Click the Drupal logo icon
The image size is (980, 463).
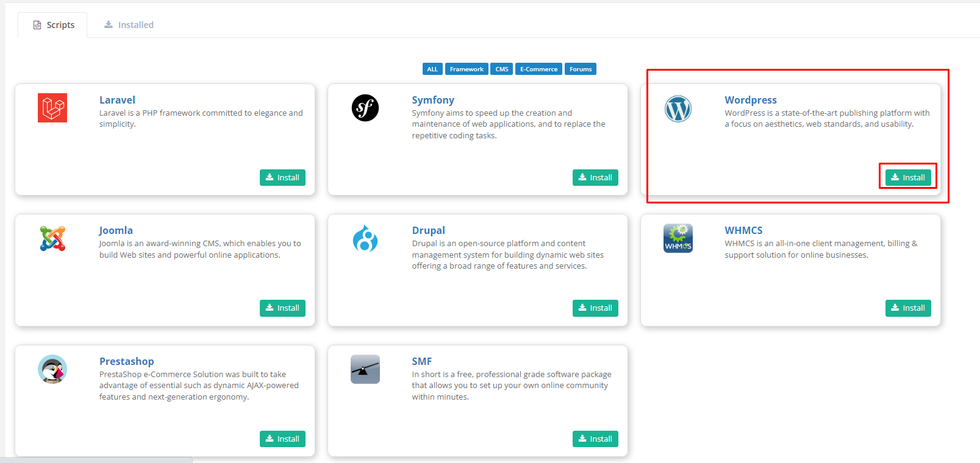click(x=365, y=238)
